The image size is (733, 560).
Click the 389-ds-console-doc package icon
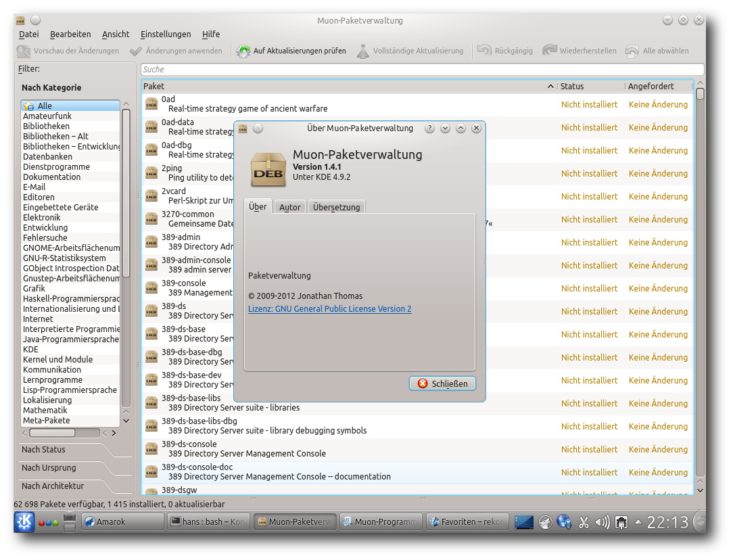click(x=151, y=471)
